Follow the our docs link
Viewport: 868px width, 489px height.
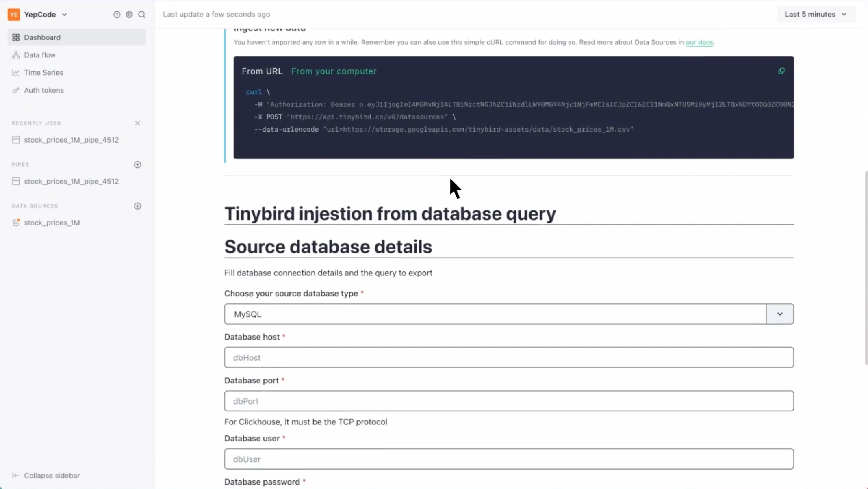click(699, 42)
